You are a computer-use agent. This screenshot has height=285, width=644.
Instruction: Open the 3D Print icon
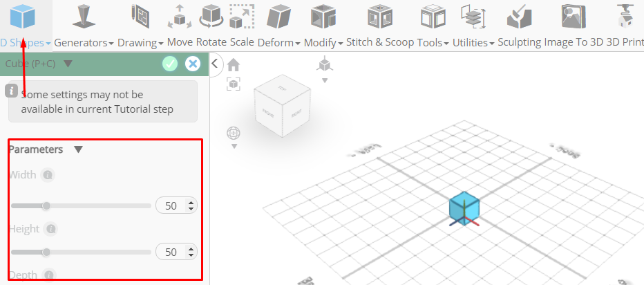coord(625,17)
